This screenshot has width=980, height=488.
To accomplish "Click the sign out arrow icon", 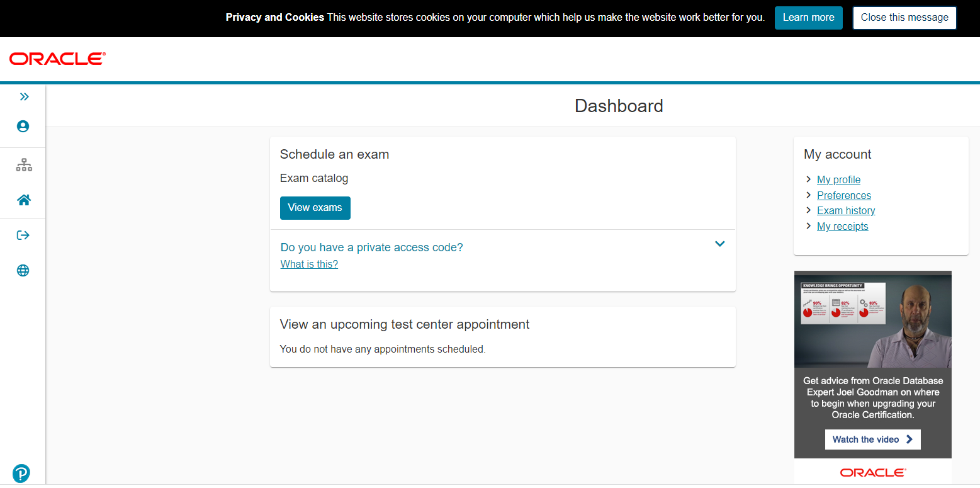I will pyautogui.click(x=23, y=235).
